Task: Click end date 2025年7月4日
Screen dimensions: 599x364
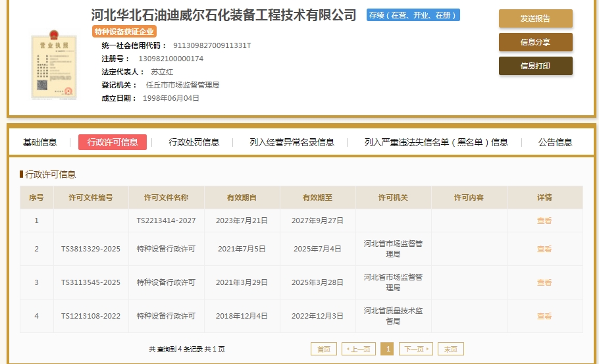Action: coord(317,249)
